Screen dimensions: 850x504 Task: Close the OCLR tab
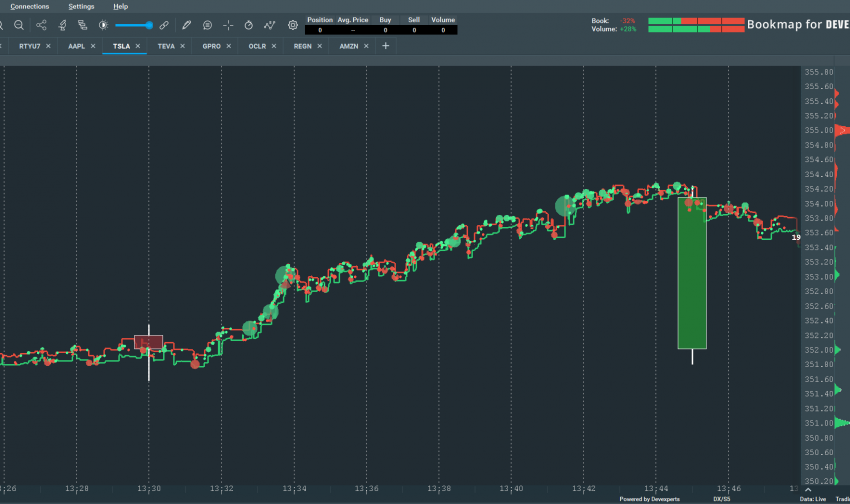tap(274, 46)
